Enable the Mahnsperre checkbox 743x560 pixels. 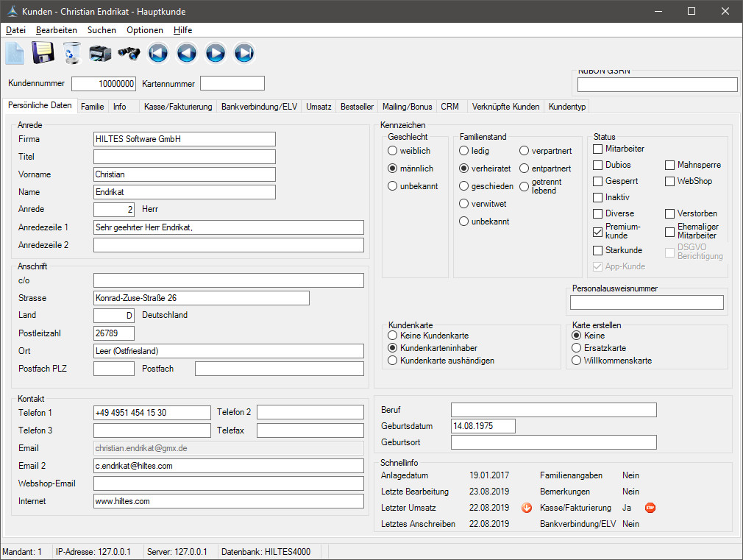671,165
